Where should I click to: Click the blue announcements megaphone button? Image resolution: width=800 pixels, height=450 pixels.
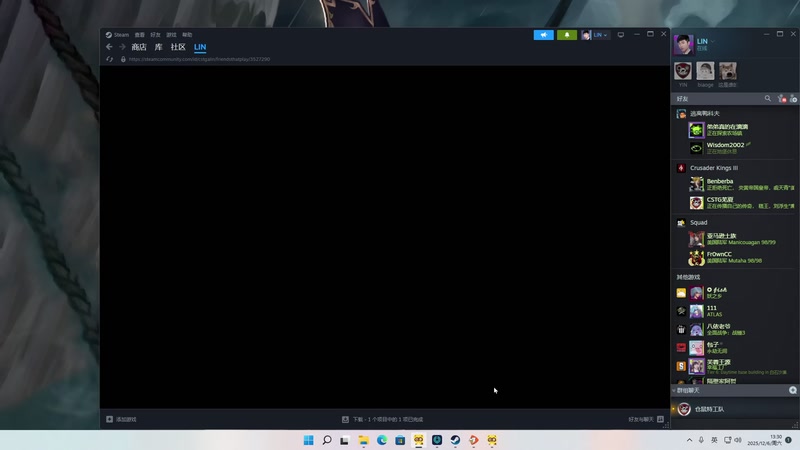click(x=543, y=34)
